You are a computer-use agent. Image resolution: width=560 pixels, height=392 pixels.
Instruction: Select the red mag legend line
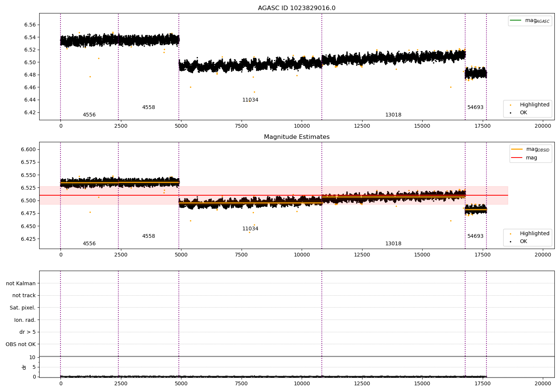[x=517, y=158]
